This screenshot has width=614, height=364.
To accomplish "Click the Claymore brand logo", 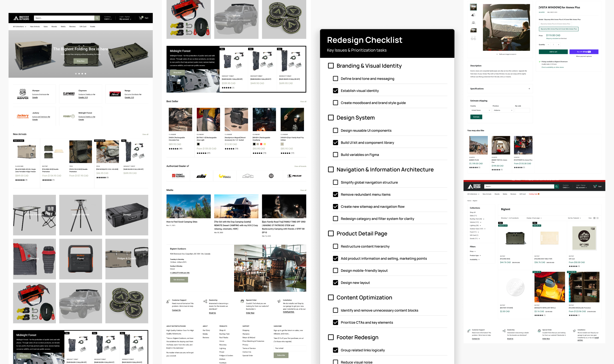I will coord(69,94).
